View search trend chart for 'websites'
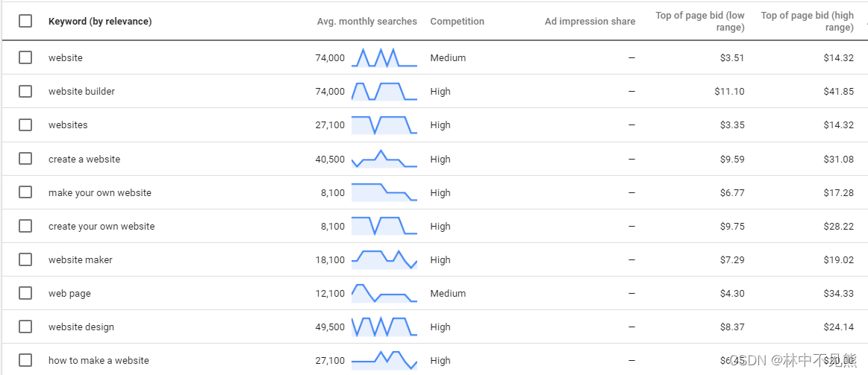868x375 pixels. tap(384, 125)
